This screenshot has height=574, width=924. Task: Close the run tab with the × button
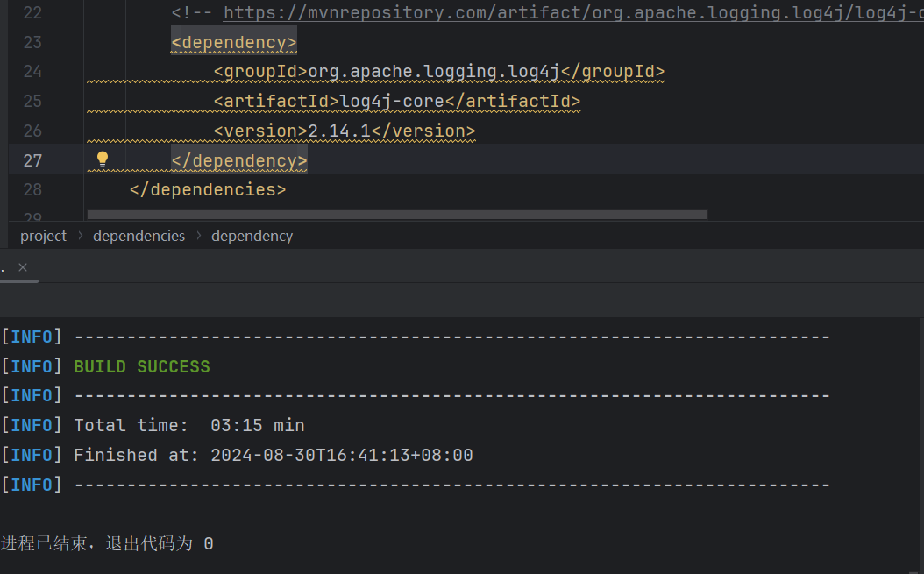(23, 267)
